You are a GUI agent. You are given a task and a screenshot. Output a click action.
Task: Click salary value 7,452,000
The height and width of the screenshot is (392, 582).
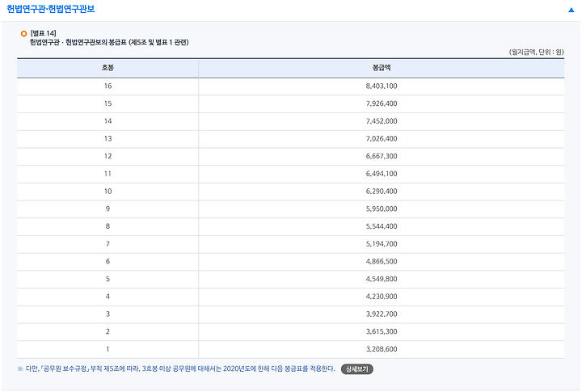[382, 121]
